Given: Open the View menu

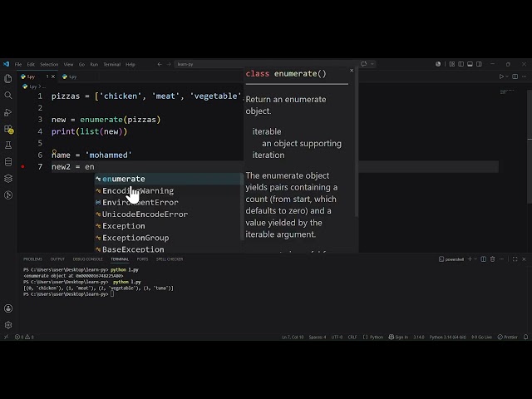Looking at the screenshot, I should coord(68,64).
